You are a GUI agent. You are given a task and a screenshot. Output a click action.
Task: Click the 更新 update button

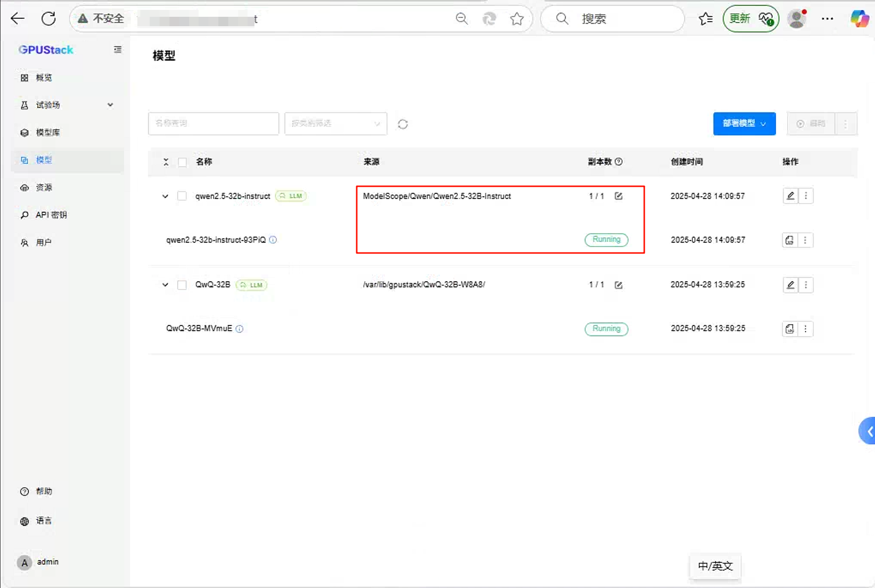(x=750, y=19)
